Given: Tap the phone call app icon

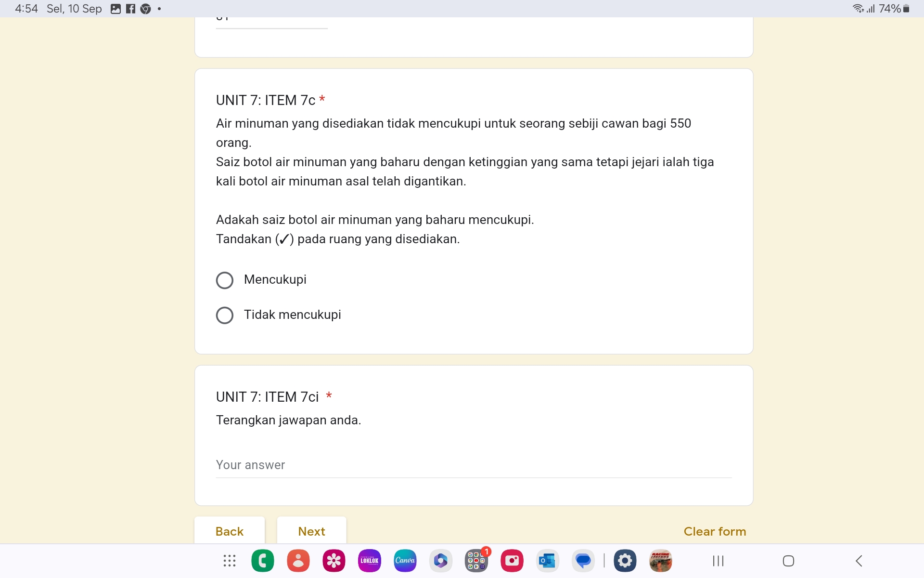Looking at the screenshot, I should pos(263,559).
